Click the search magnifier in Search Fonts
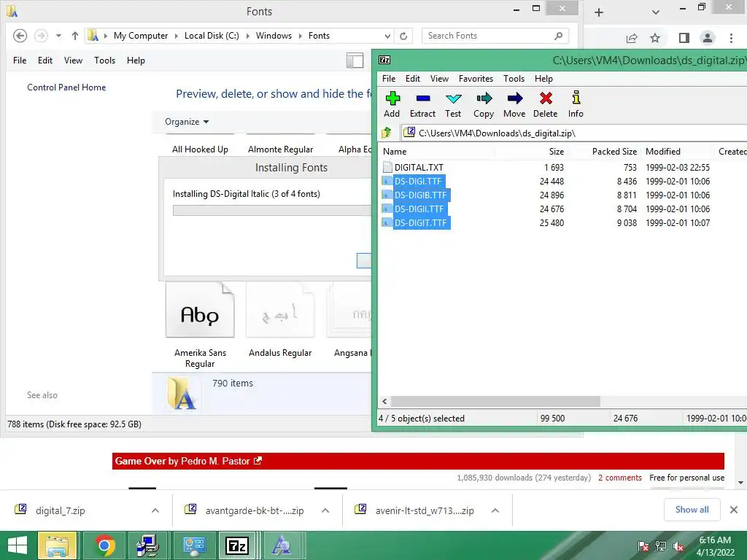This screenshot has height=560, width=747. tap(558, 36)
